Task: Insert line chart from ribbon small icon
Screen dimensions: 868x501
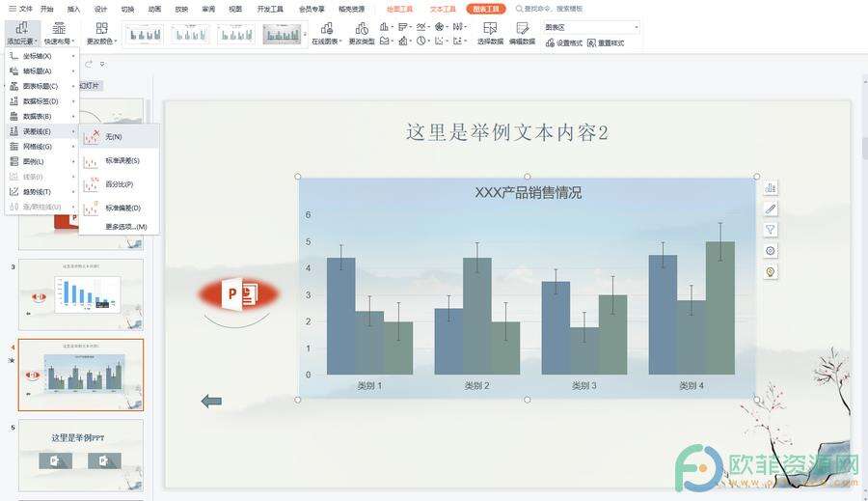Action: 421,27
